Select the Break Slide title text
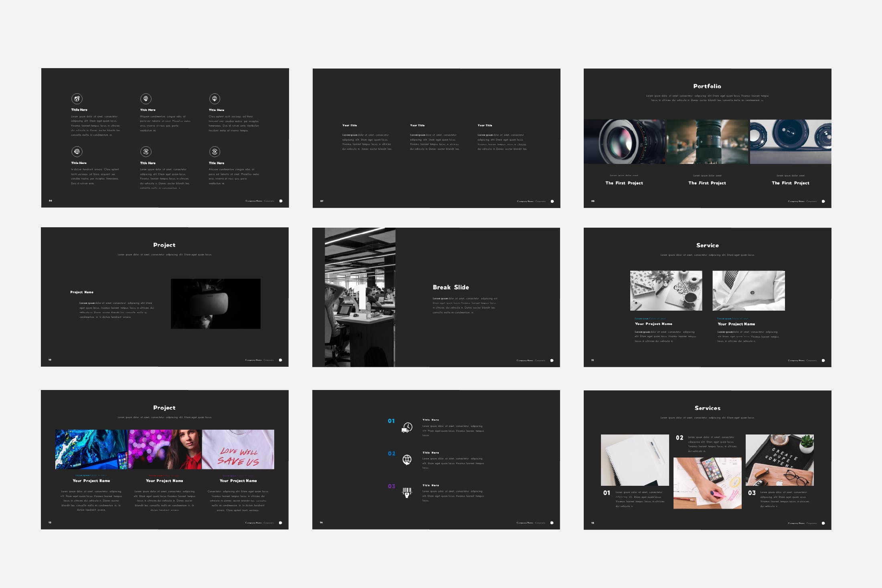882x588 pixels. pyautogui.click(x=451, y=287)
